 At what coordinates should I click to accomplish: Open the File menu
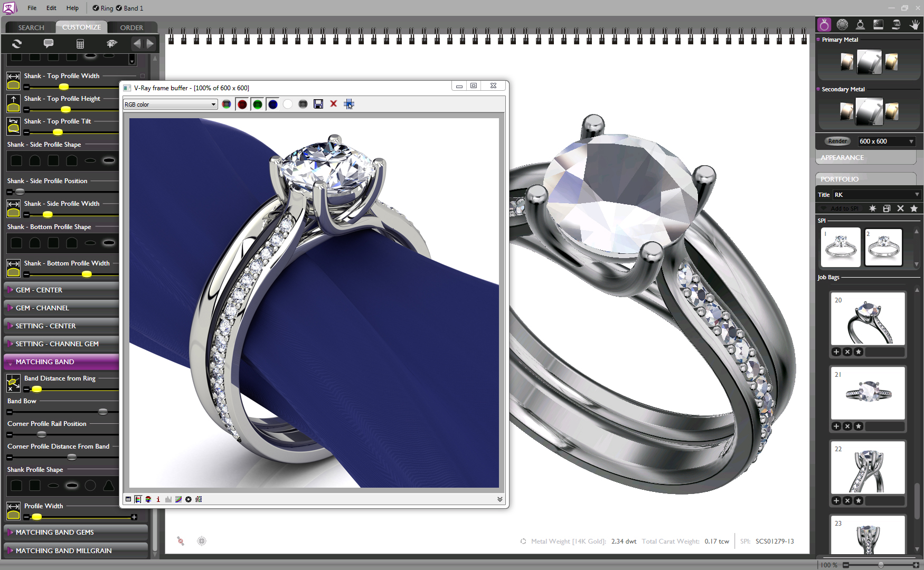click(32, 8)
